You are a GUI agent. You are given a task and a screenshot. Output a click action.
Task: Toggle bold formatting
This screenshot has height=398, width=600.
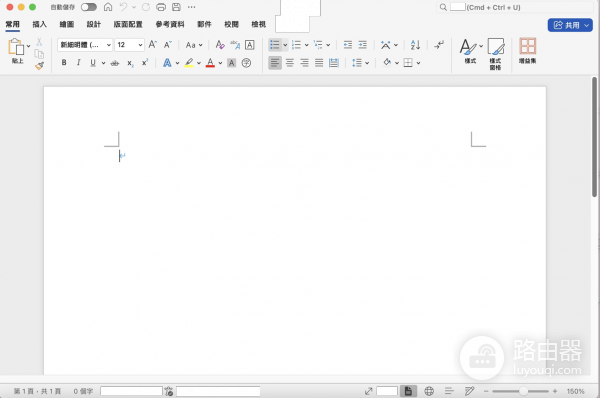64,63
